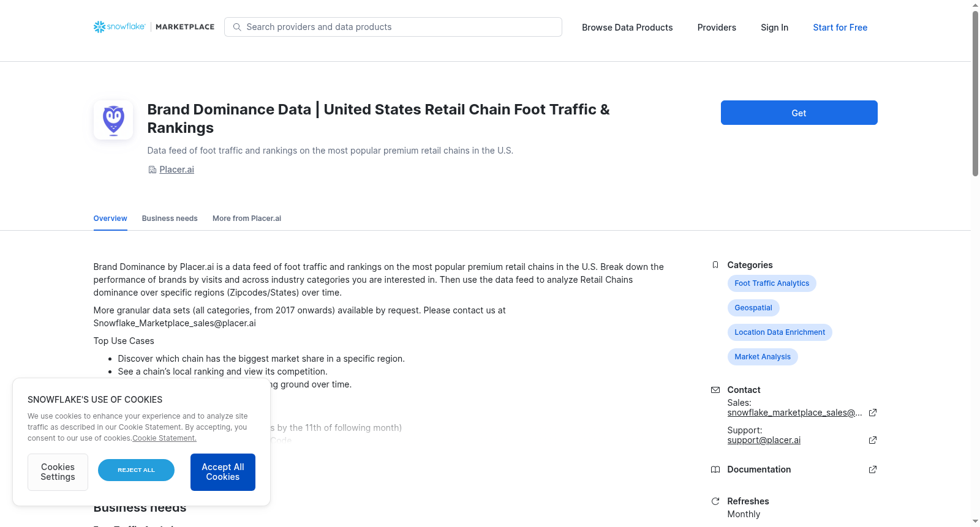Select the Overview tab
This screenshot has height=527, width=980.
(110, 219)
